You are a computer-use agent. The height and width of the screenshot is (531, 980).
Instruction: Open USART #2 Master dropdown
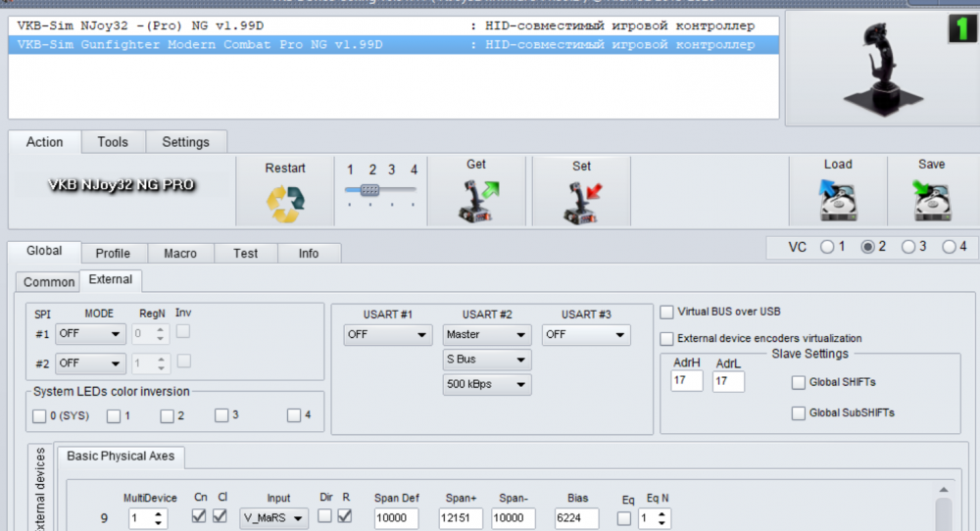tap(487, 335)
